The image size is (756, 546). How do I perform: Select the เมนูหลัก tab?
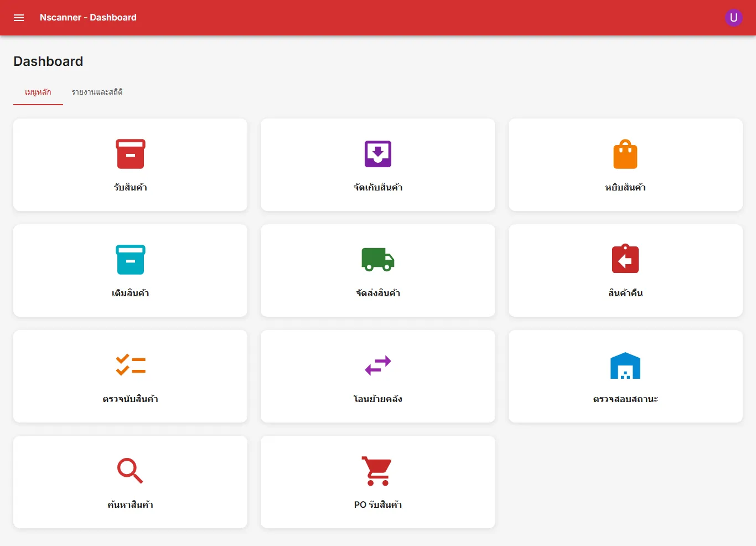click(38, 92)
